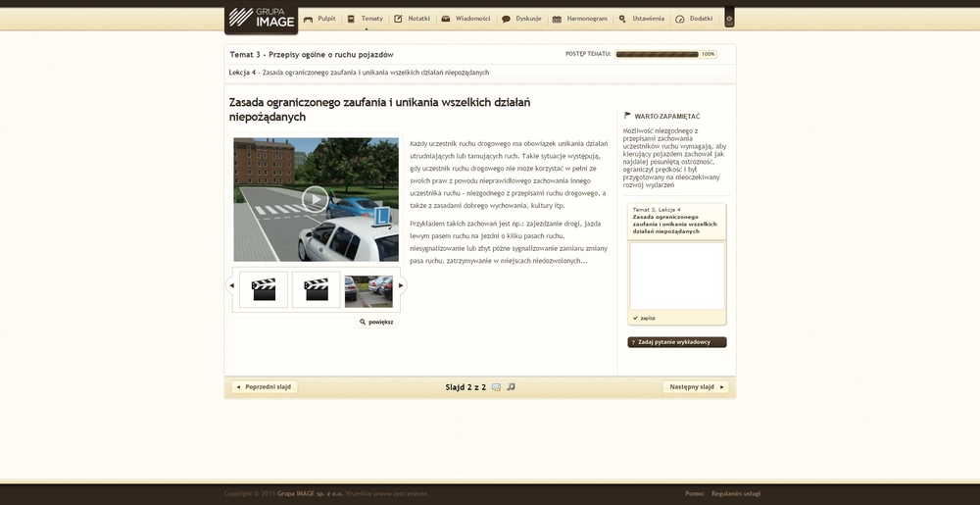Screen dimensions: 980x505
Task: Select the second clapperboard video thumbnail
Action: click(x=317, y=289)
